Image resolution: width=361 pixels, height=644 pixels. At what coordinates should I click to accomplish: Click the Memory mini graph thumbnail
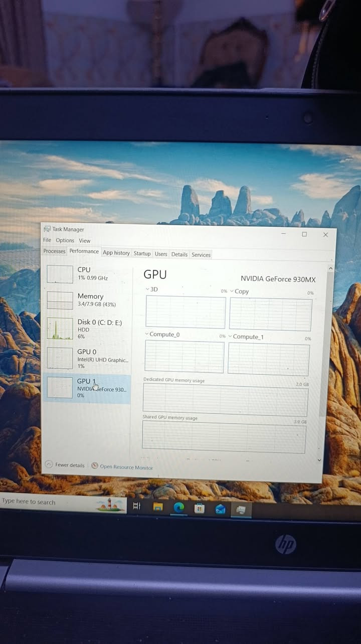click(x=60, y=300)
